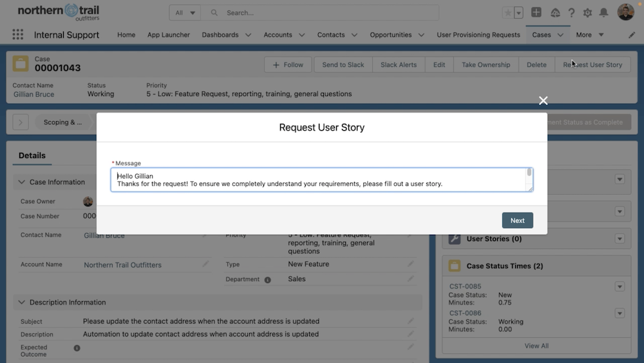
Task: Go to the Home tab
Action: (126, 35)
